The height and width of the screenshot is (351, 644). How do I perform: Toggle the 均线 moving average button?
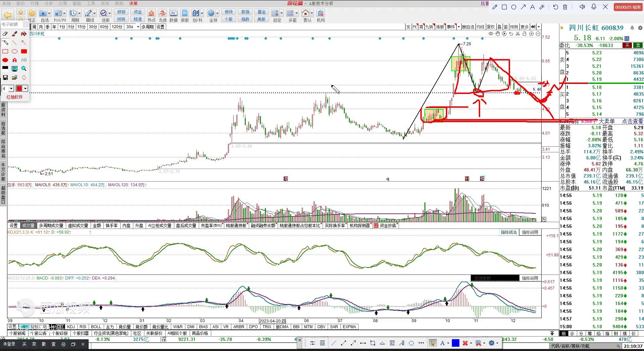pyautogui.click(x=480, y=27)
